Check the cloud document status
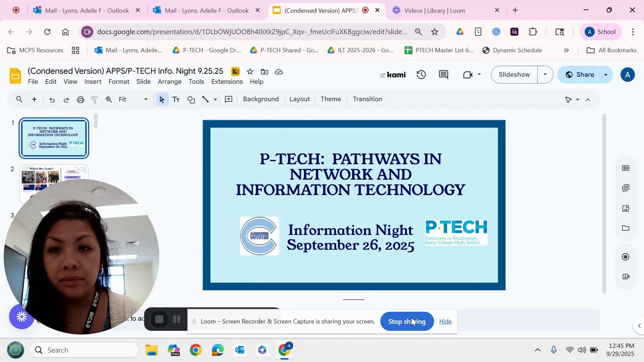 (x=279, y=71)
